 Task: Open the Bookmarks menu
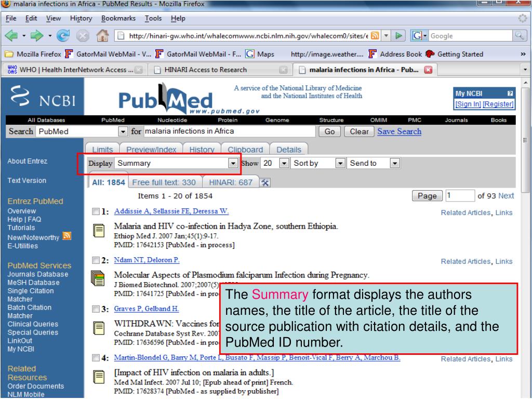[118, 18]
